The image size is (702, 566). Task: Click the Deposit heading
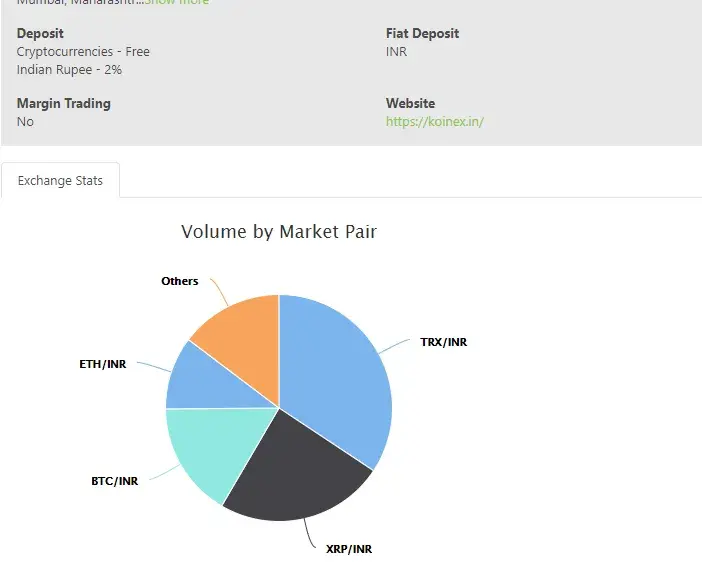[40, 33]
